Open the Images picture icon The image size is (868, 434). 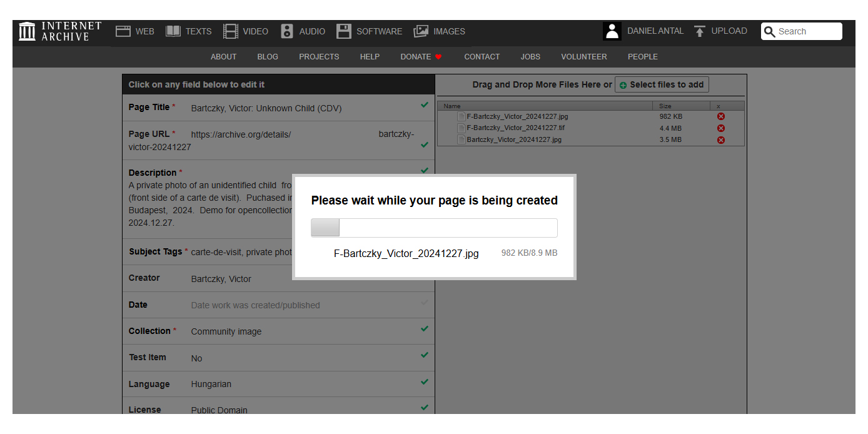pyautogui.click(x=421, y=31)
